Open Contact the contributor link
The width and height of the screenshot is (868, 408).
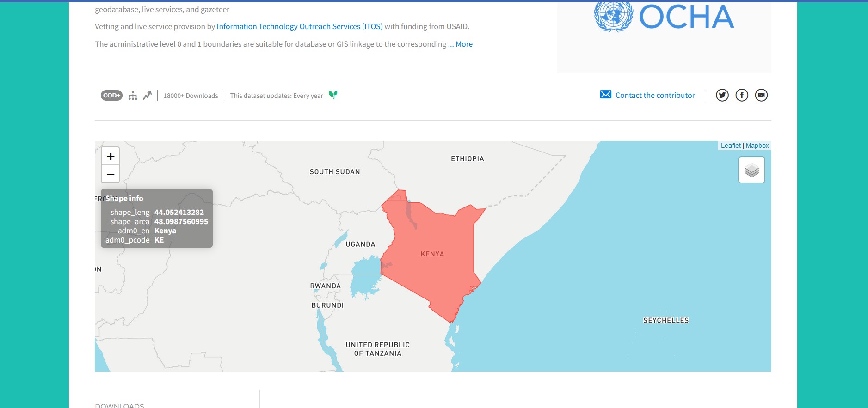click(x=655, y=95)
